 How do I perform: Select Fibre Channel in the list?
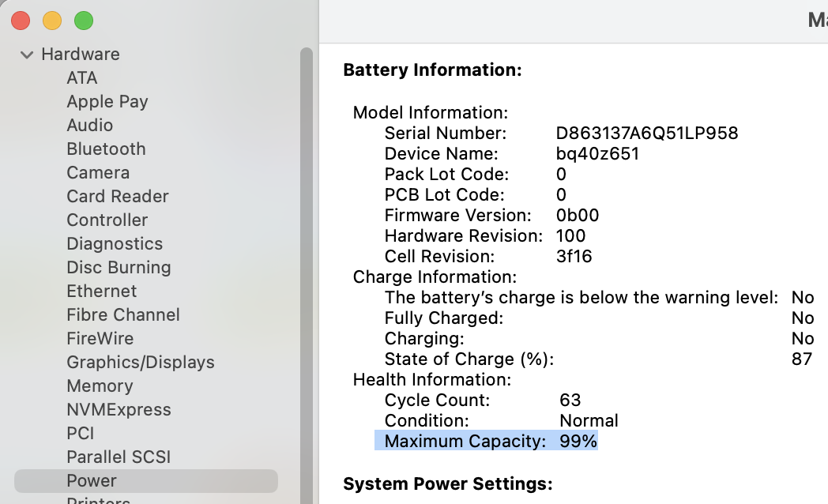pyautogui.click(x=123, y=315)
